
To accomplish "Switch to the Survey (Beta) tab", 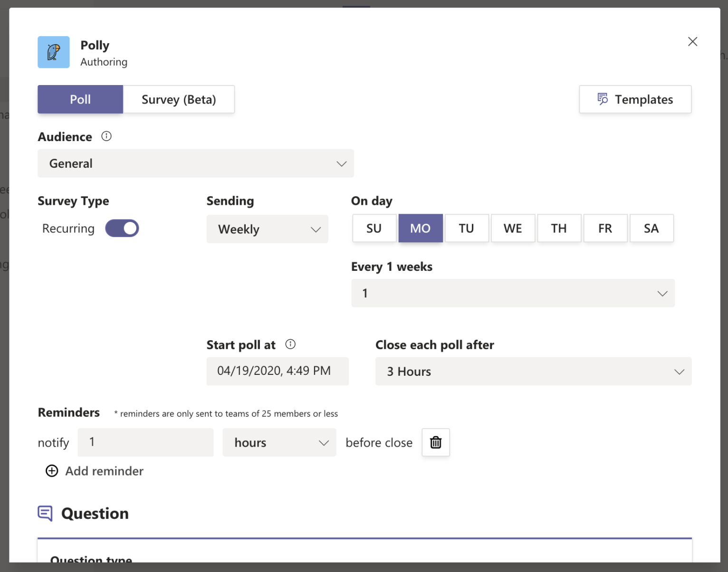I will point(179,99).
